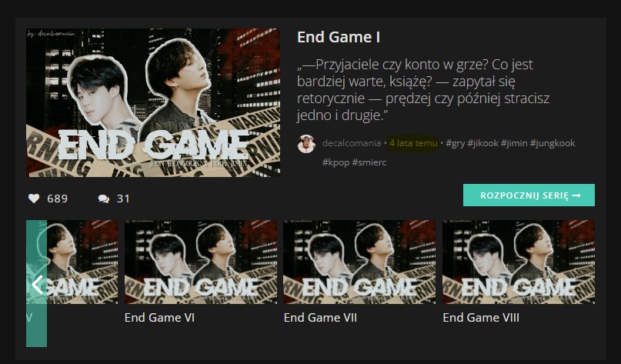The image size is (621, 364).
Task: Open the End Game VII thumbnail
Action: 359,262
